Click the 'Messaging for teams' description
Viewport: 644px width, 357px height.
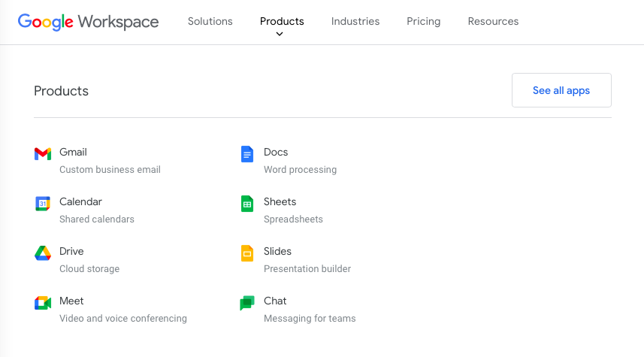coord(310,319)
